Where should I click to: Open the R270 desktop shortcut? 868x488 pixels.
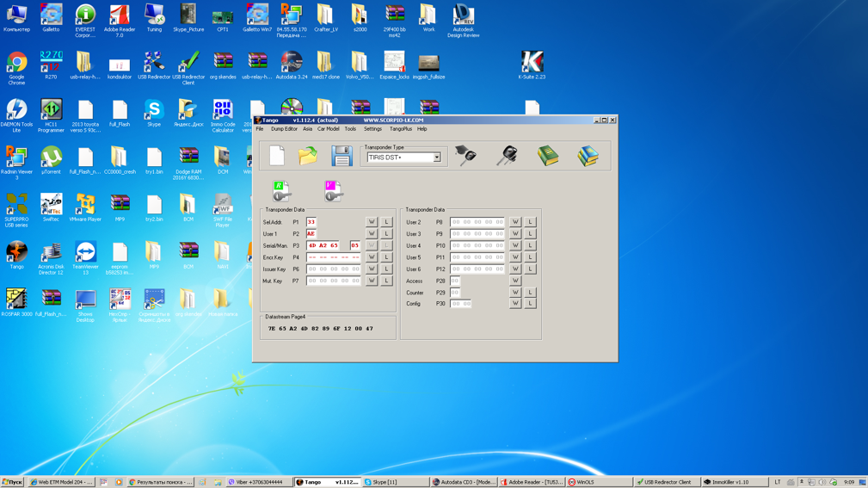51,65
